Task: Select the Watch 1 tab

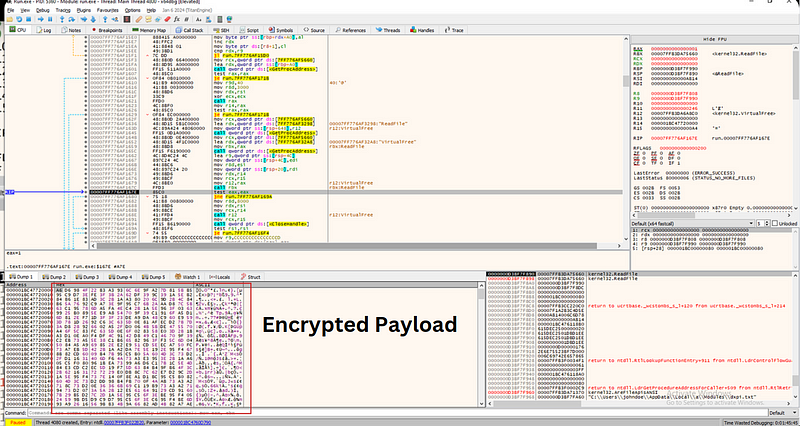Action: [x=188, y=277]
